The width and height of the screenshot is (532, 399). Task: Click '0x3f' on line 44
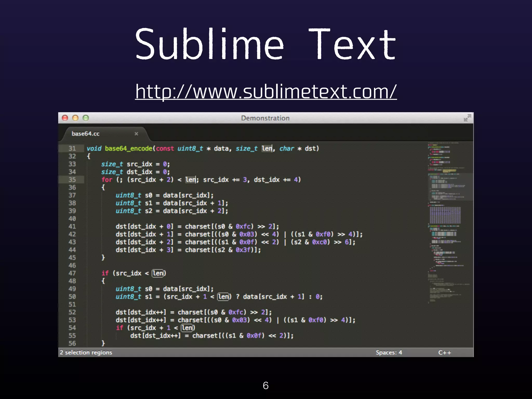click(x=243, y=250)
